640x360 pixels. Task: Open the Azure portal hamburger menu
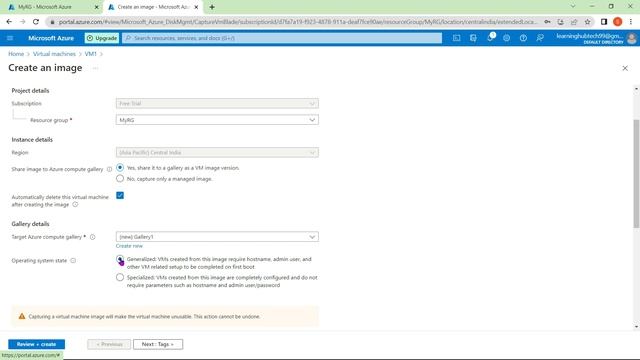click(x=10, y=38)
